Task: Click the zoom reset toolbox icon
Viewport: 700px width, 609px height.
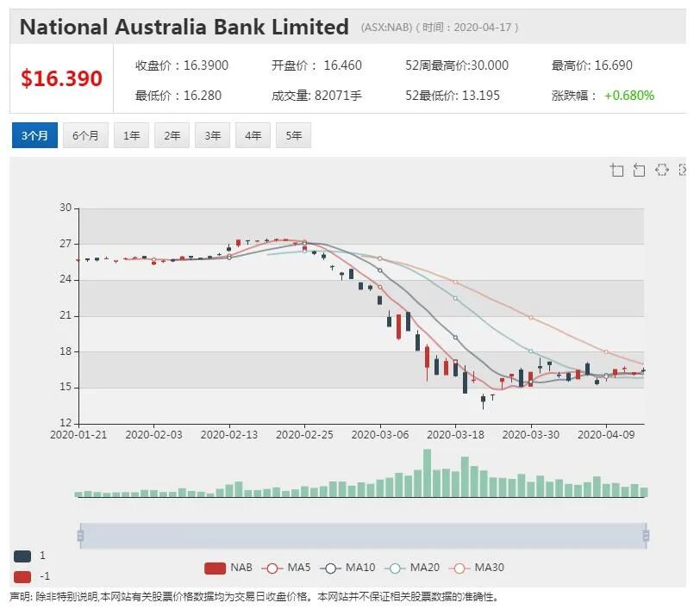Action: tap(639, 170)
